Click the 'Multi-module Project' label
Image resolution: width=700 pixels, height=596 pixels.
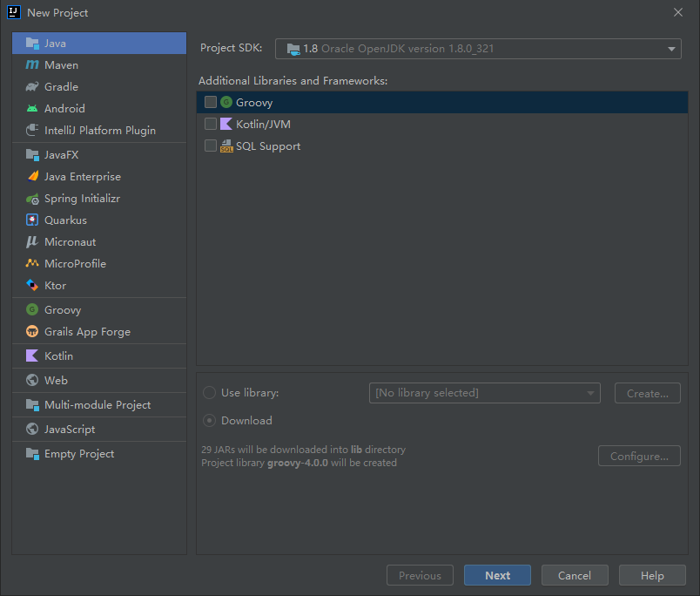click(98, 405)
